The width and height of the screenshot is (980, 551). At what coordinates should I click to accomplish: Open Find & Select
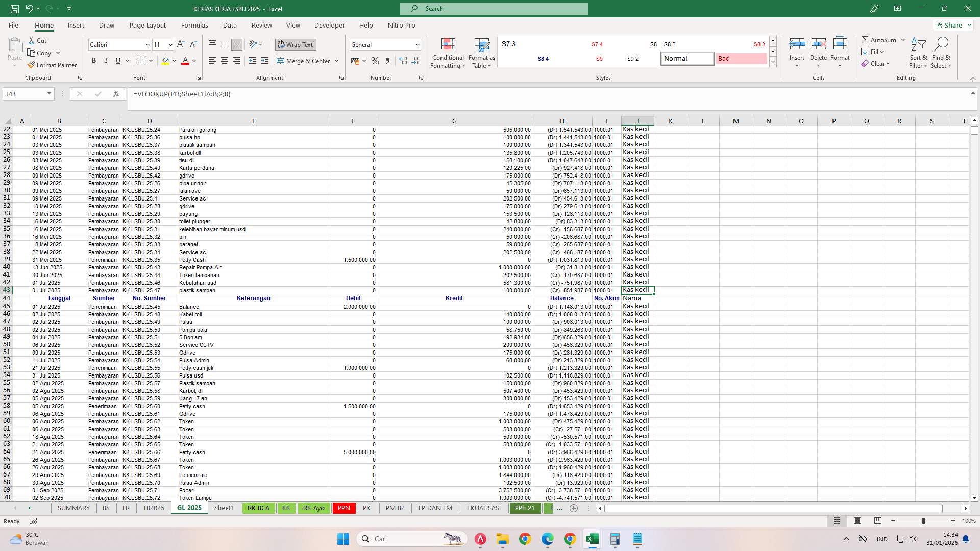pyautogui.click(x=941, y=53)
